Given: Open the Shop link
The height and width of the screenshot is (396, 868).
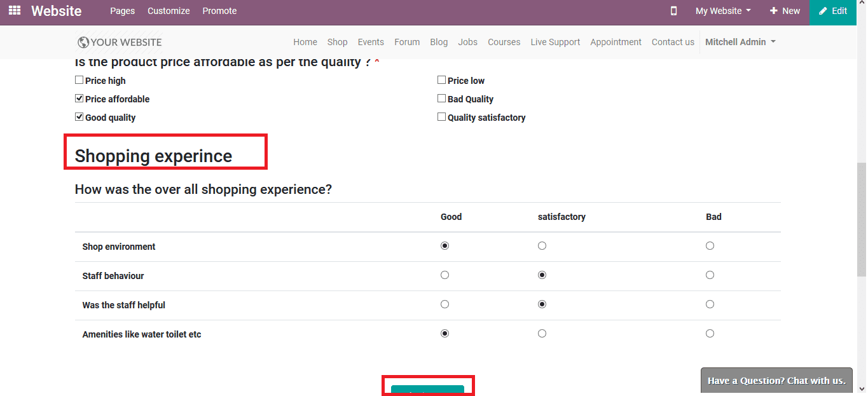Looking at the screenshot, I should pos(338,42).
